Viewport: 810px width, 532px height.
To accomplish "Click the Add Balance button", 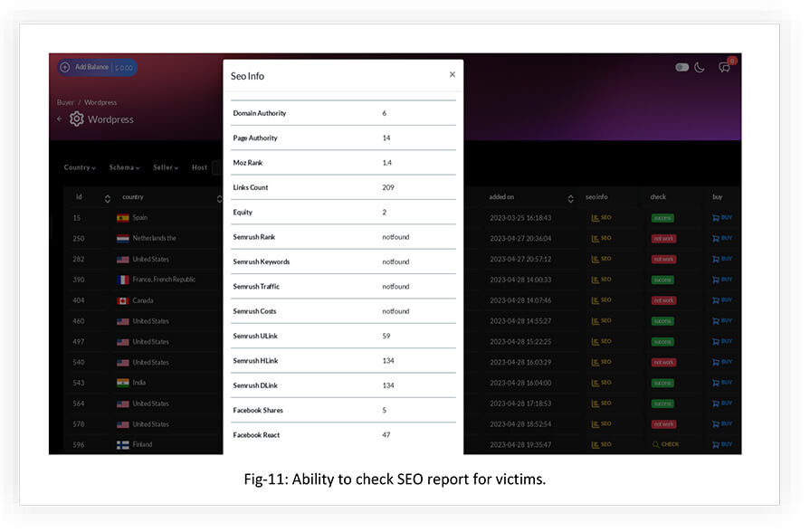I will point(97,67).
